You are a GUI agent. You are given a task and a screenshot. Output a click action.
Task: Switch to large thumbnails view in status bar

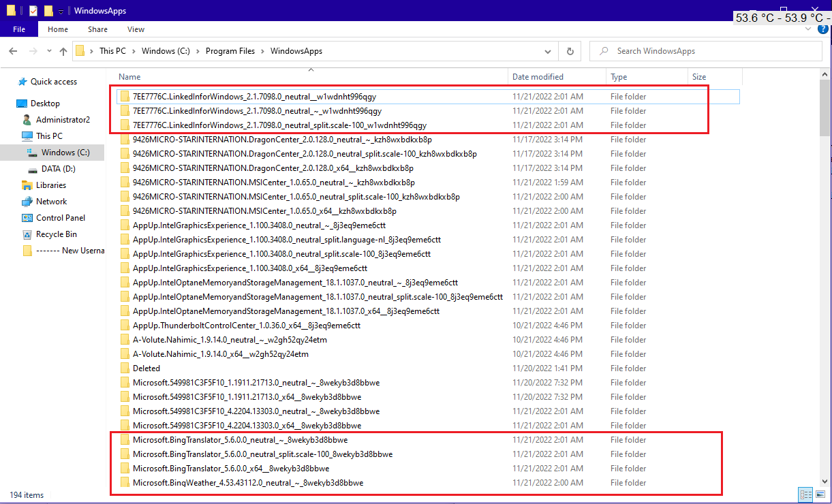(x=820, y=494)
